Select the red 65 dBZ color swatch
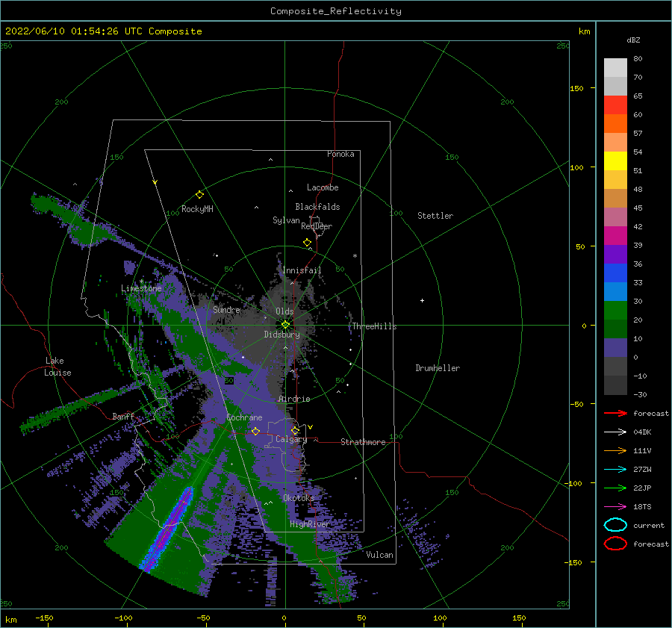Image resolution: width=672 pixels, height=628 pixels. pyautogui.click(x=615, y=105)
